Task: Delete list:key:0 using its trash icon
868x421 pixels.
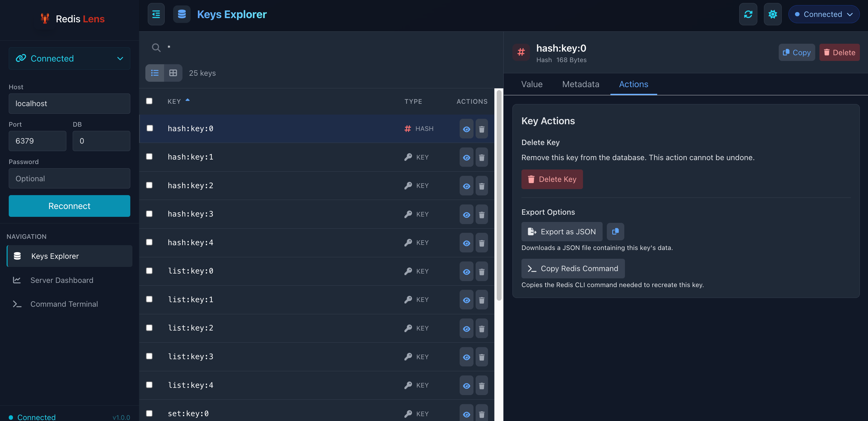Action: click(482, 271)
